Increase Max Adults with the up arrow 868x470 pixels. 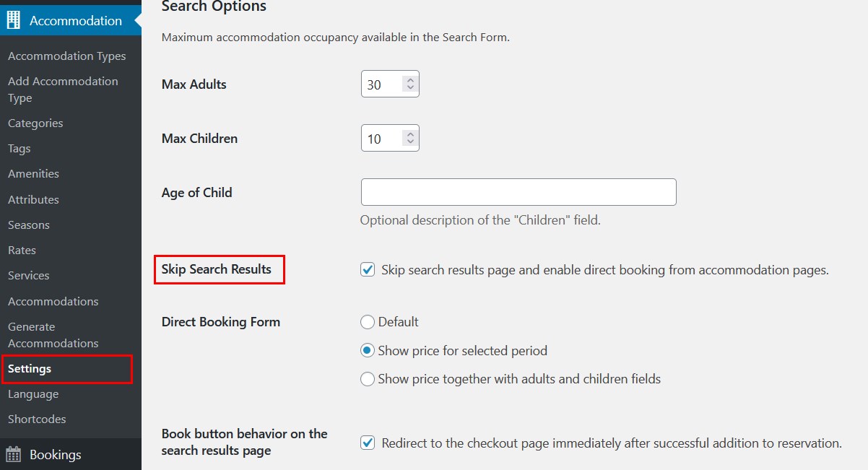coord(410,81)
